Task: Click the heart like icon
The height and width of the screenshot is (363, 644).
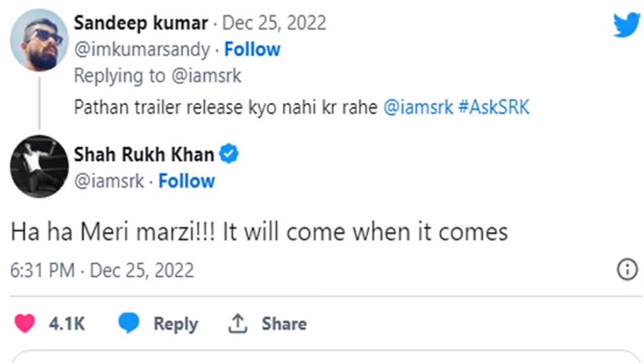Action: coord(24,323)
